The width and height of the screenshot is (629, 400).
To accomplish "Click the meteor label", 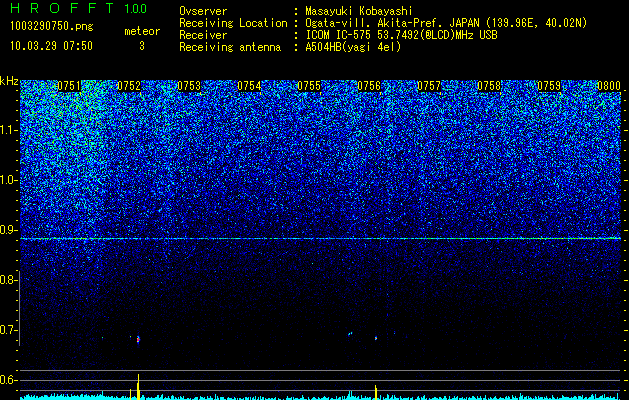I will click(142, 31).
